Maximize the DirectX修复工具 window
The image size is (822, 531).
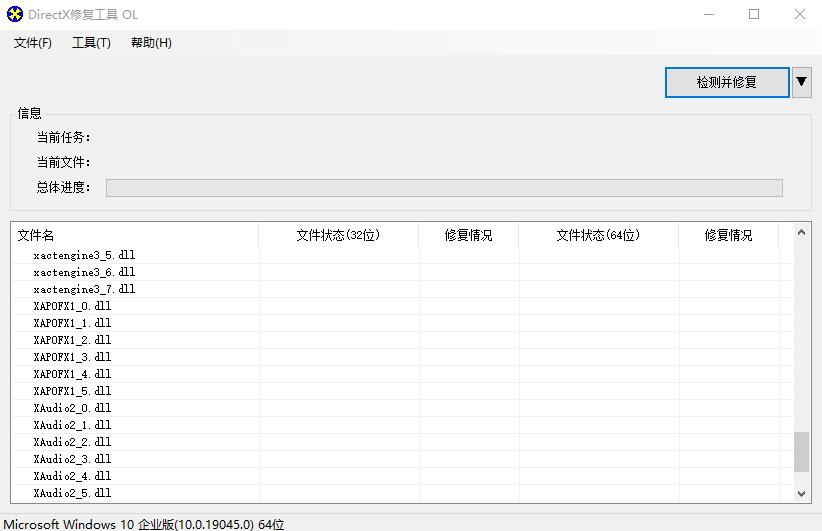[754, 14]
